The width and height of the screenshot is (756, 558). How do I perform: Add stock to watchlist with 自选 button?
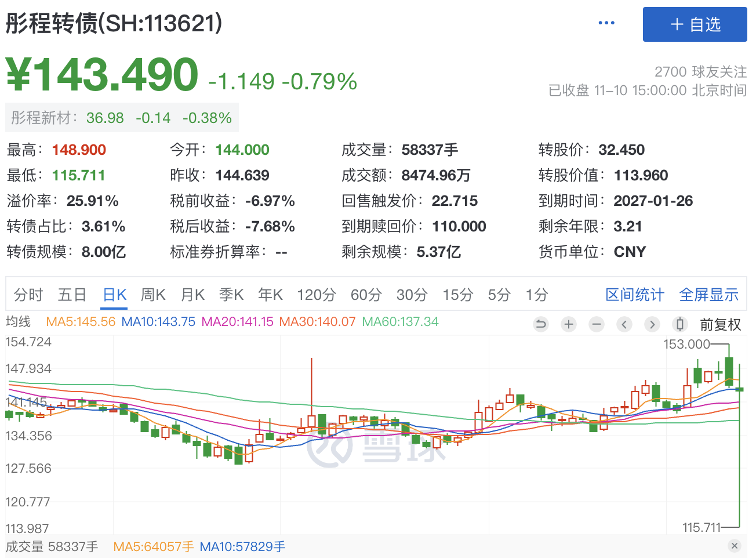[695, 24]
